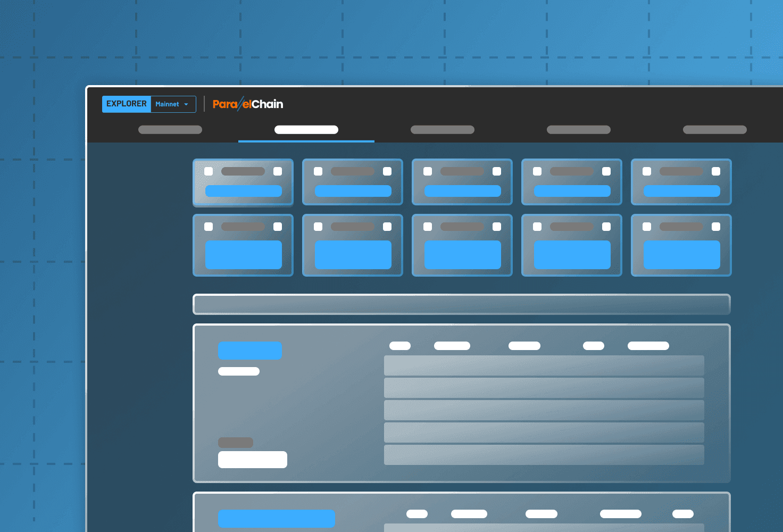
Task: Click the wide search bar below the cards
Action: (x=462, y=304)
